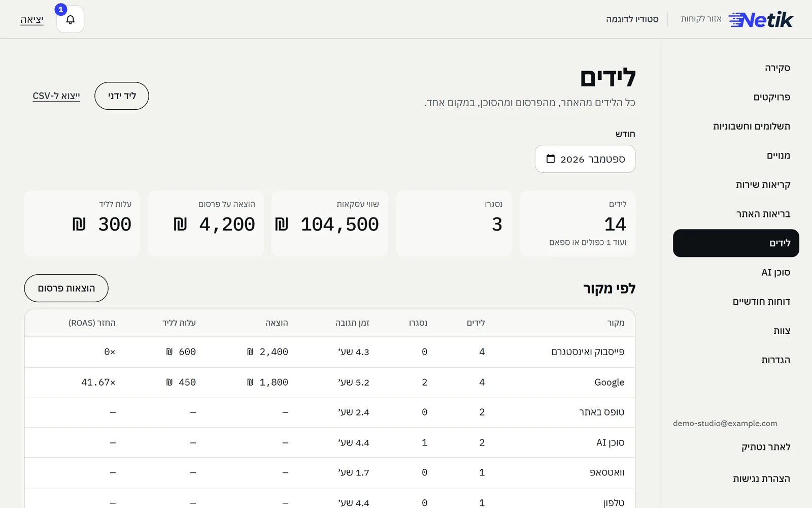The height and width of the screenshot is (508, 812).
Task: Click the עלות לליד column header
Action: click(x=179, y=323)
